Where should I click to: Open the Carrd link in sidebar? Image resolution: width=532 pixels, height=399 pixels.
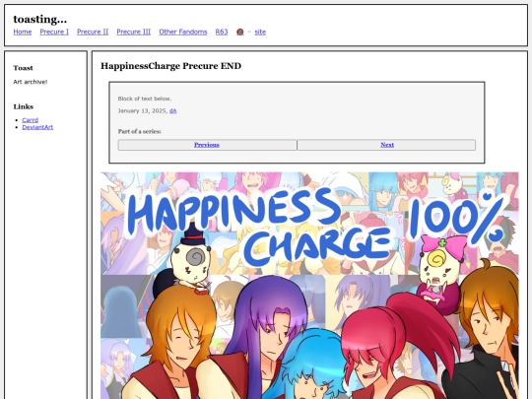click(x=31, y=120)
